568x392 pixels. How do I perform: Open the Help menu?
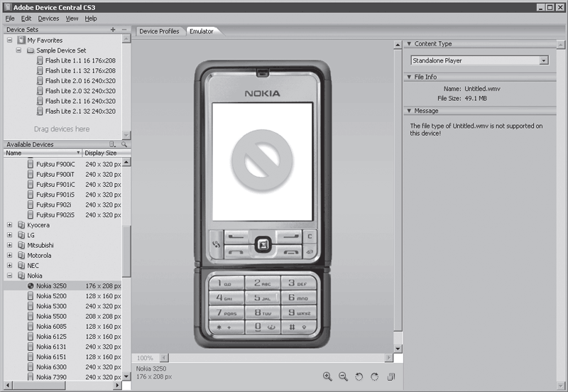(91, 18)
